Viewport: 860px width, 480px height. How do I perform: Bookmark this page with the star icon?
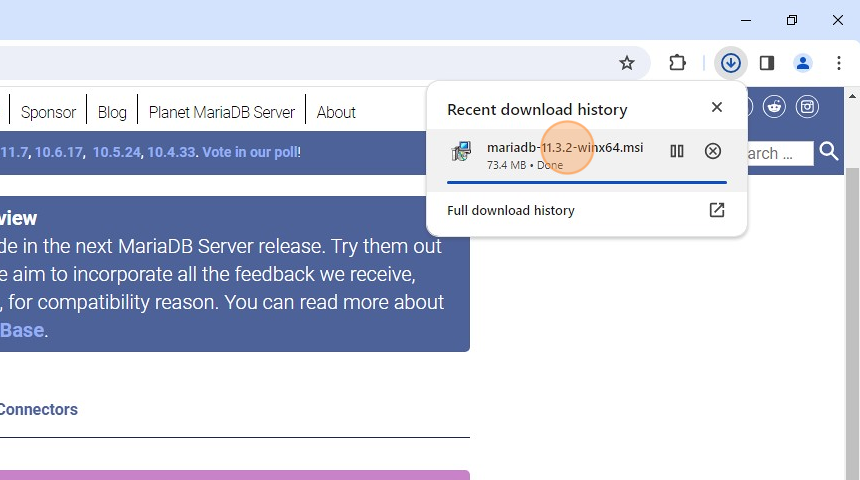tap(626, 63)
